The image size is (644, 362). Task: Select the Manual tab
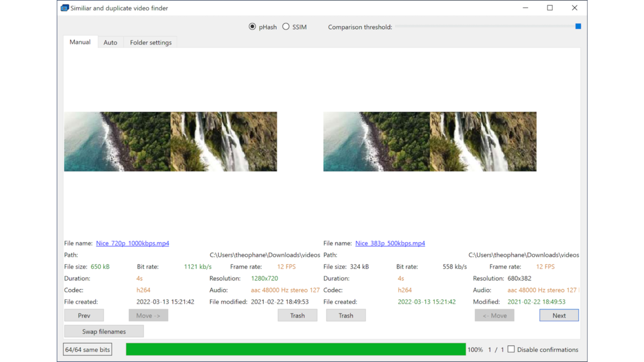80,42
